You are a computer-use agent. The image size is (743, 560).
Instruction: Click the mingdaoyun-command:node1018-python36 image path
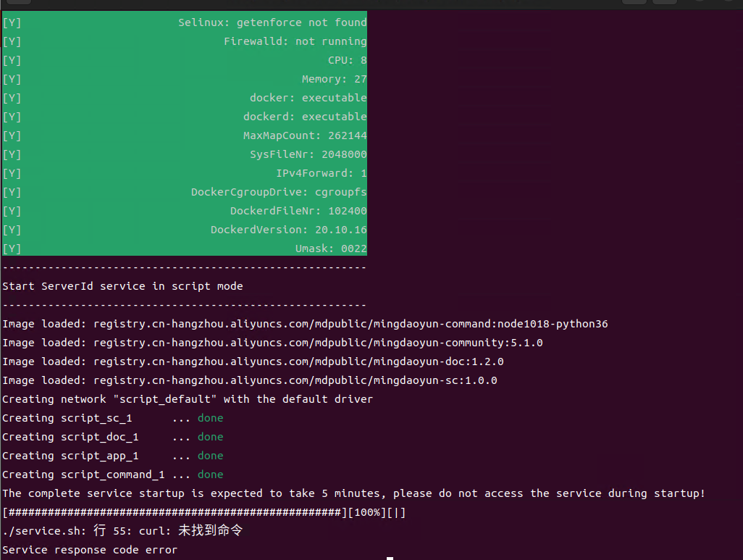tap(350, 324)
